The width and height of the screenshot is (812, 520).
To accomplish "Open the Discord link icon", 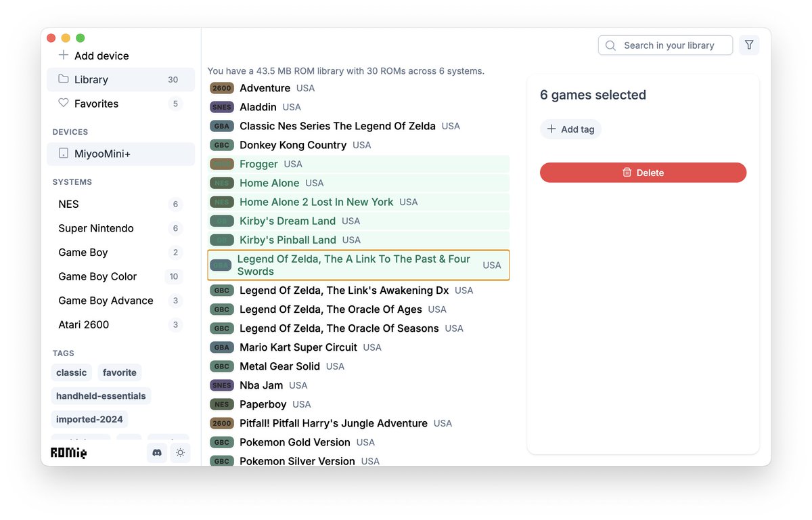I will (x=157, y=453).
